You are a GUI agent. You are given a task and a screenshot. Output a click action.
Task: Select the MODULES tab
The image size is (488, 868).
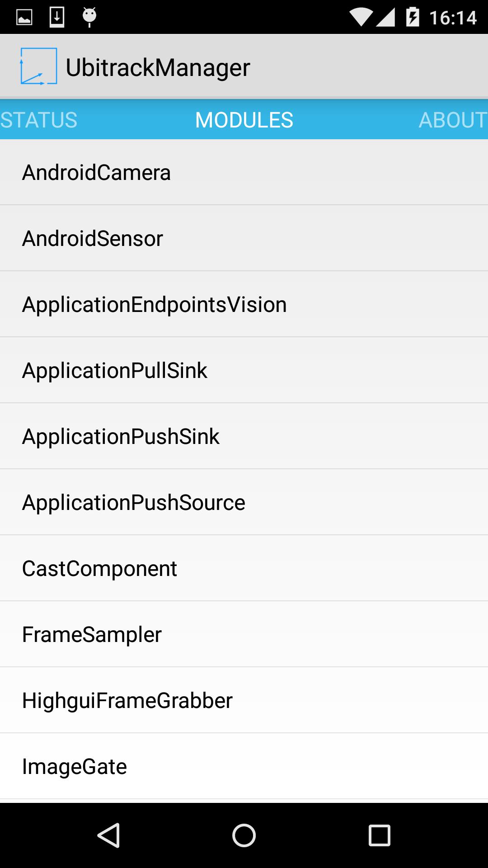click(x=244, y=120)
